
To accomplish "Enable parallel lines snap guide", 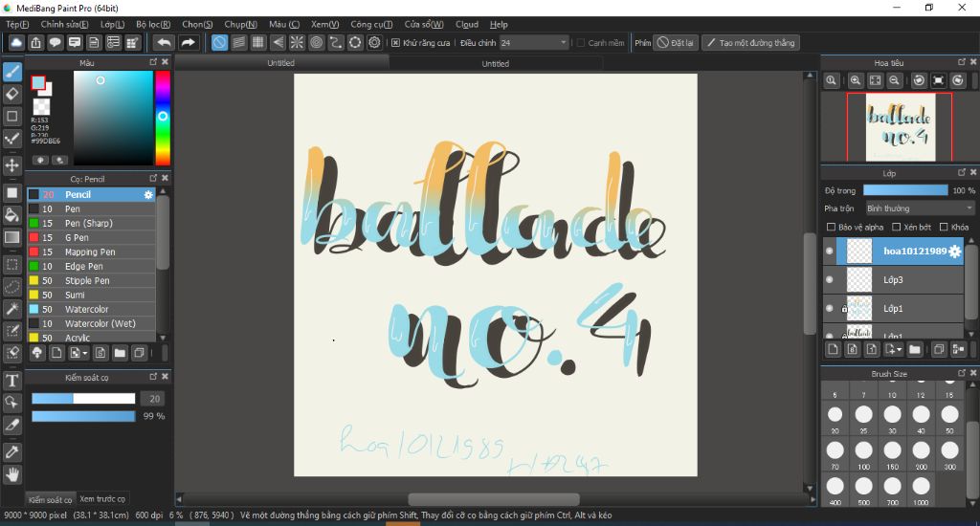I will (238, 42).
